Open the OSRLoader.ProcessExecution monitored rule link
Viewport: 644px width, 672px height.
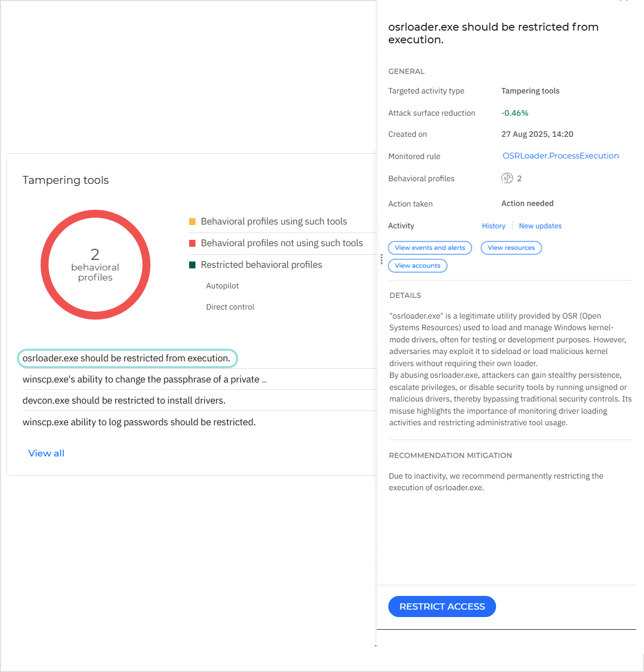click(x=561, y=156)
